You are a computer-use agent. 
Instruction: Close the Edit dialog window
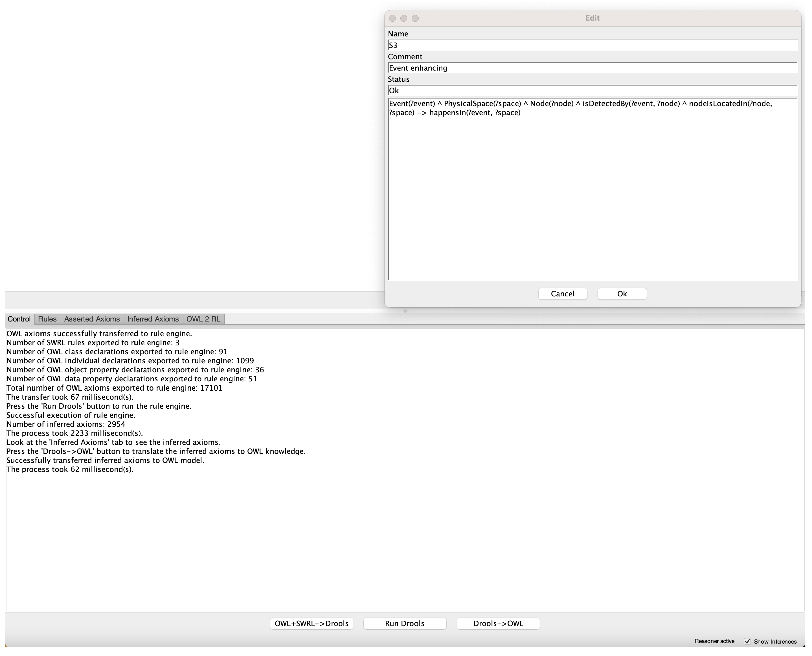(392, 18)
